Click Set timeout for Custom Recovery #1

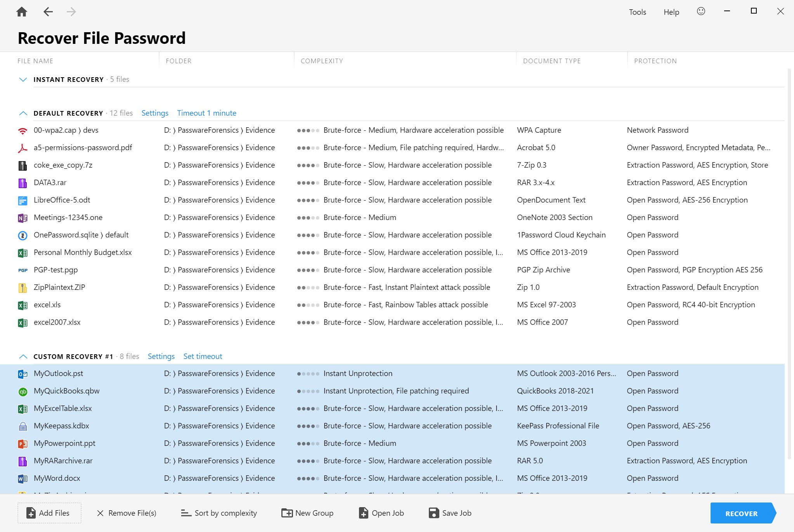click(x=203, y=356)
